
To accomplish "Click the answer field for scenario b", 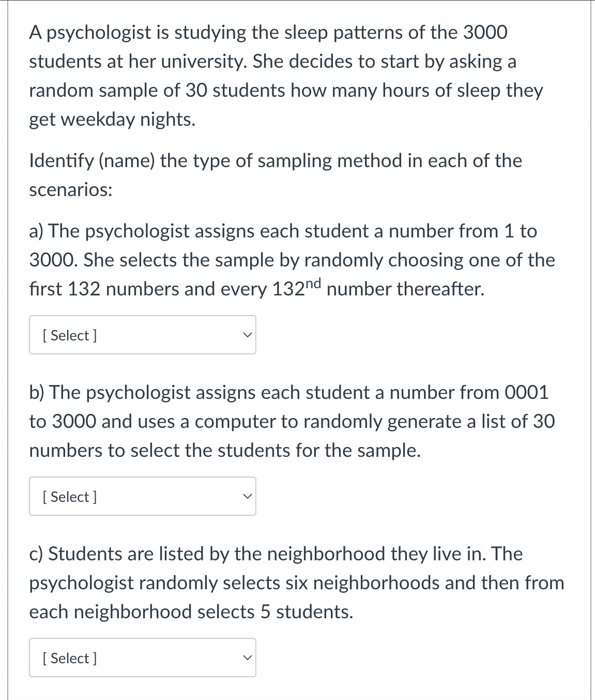I will (143, 496).
